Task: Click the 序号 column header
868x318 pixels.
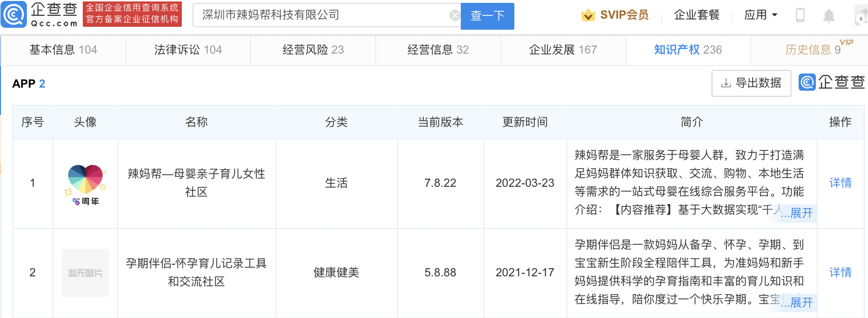Action: coord(33,122)
